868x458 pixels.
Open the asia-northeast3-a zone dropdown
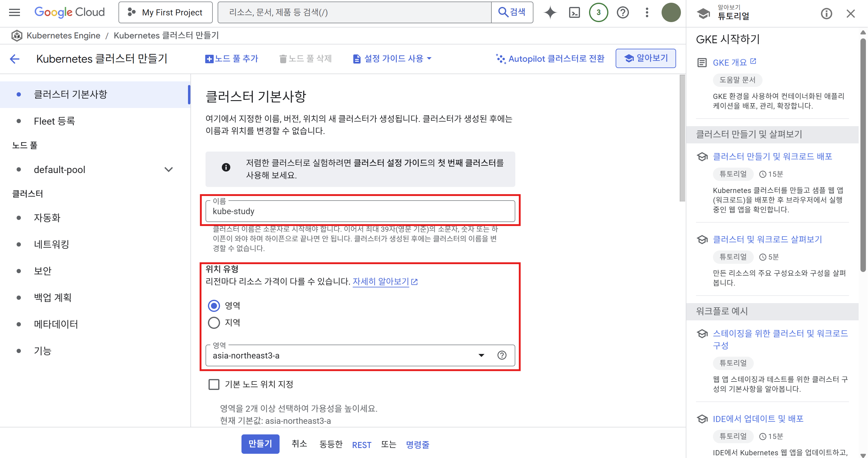click(x=347, y=355)
